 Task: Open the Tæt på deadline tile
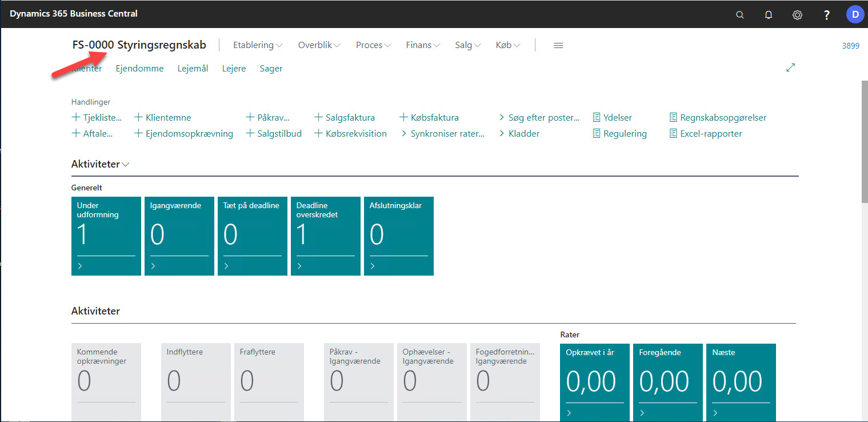click(x=253, y=236)
